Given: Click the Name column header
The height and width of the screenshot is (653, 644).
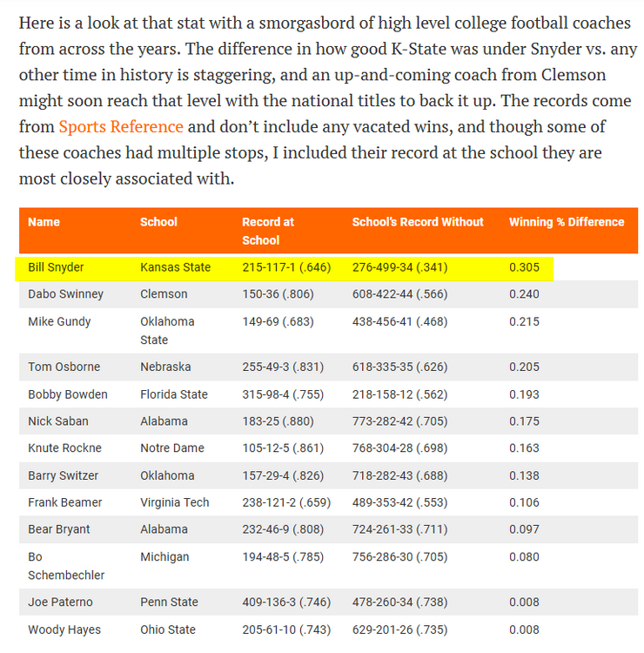Looking at the screenshot, I should point(44,222).
